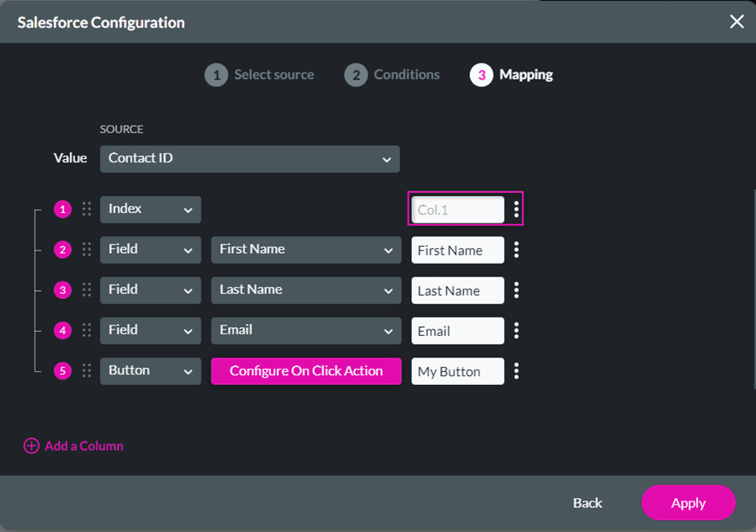Open the three-dot menu for My Button row
The height and width of the screenshot is (532, 756).
click(x=516, y=371)
